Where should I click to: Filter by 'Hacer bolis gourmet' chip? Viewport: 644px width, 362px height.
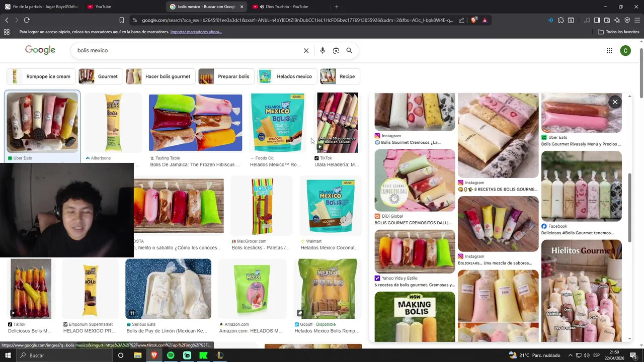[161, 76]
